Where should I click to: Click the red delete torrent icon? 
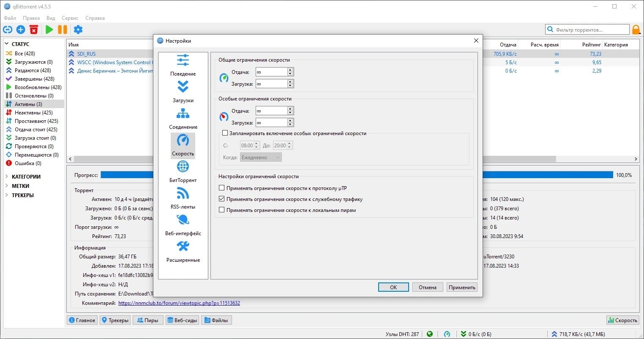click(34, 30)
